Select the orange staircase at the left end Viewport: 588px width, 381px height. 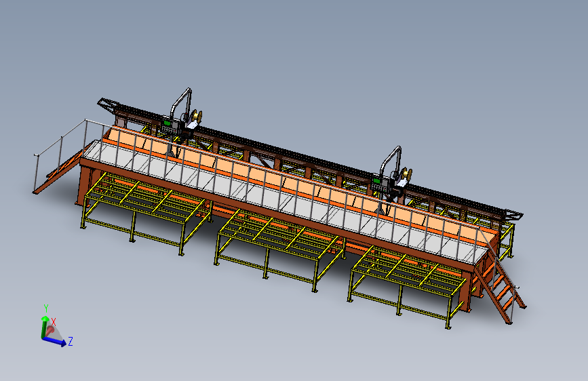click(62, 169)
